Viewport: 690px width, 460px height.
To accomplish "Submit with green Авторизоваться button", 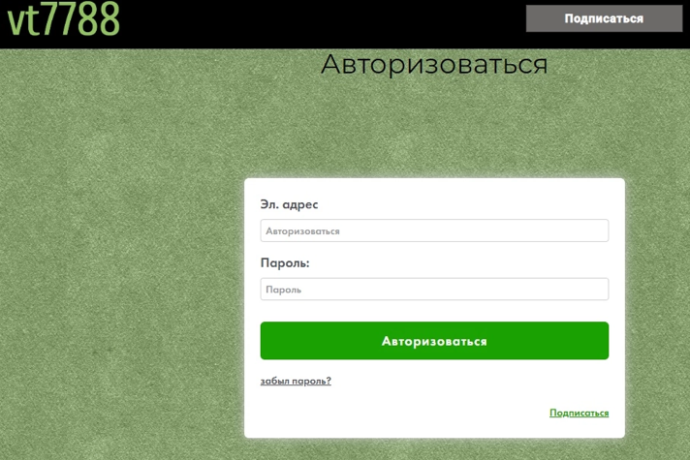I will pos(434,341).
